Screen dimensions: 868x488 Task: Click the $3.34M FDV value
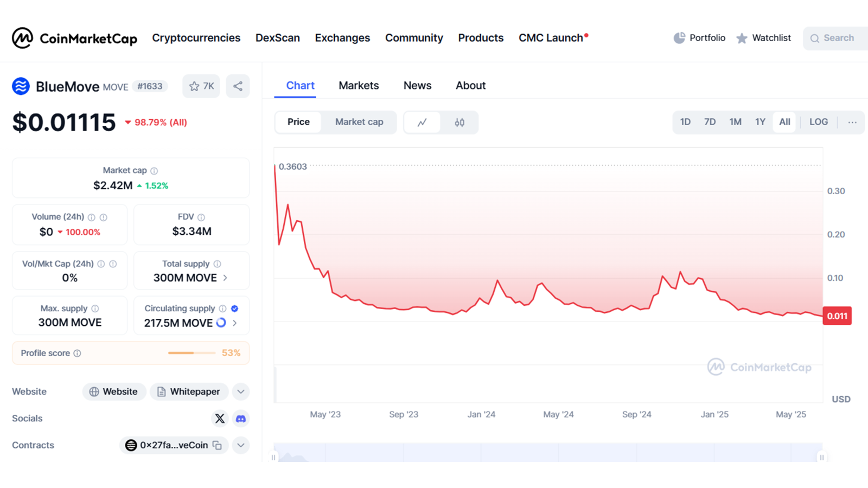pos(192,232)
